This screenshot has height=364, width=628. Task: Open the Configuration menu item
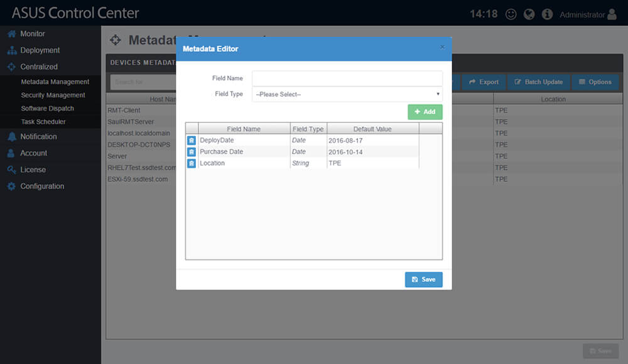click(x=43, y=186)
